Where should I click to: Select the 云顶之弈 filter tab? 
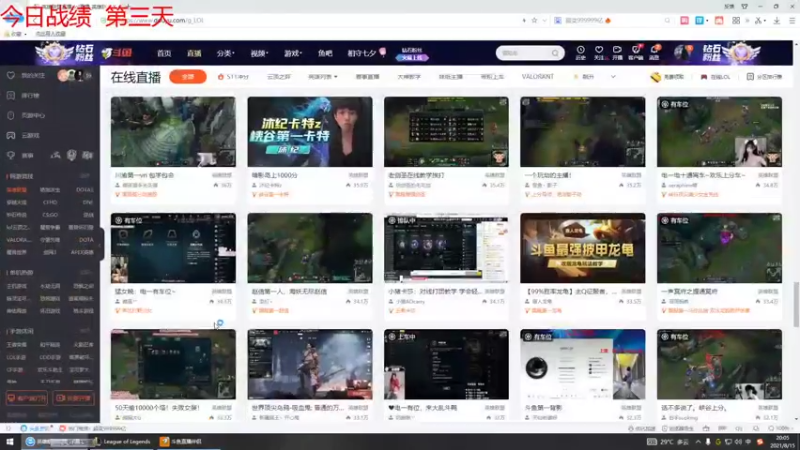point(279,77)
